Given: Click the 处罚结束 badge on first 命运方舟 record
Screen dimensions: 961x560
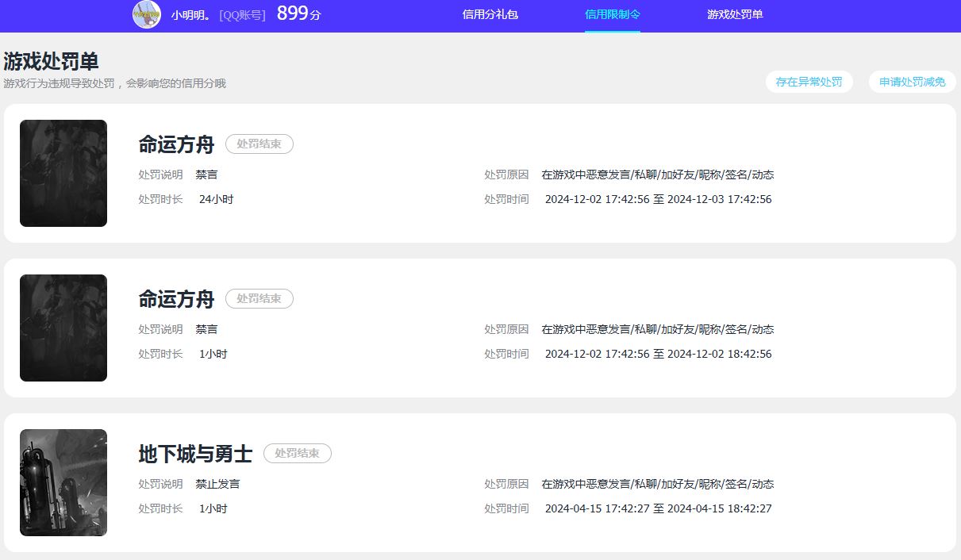Looking at the screenshot, I should coord(259,144).
